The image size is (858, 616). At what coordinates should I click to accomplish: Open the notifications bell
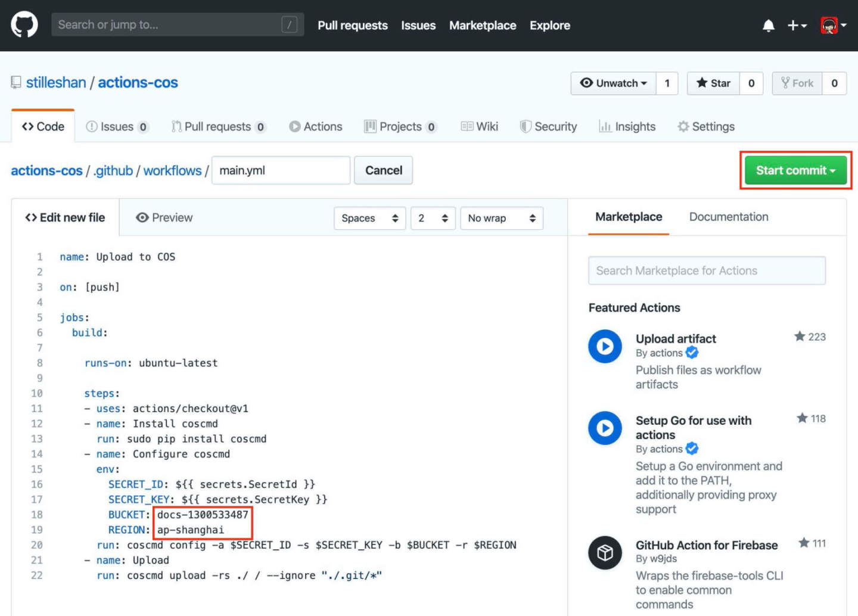(x=769, y=26)
